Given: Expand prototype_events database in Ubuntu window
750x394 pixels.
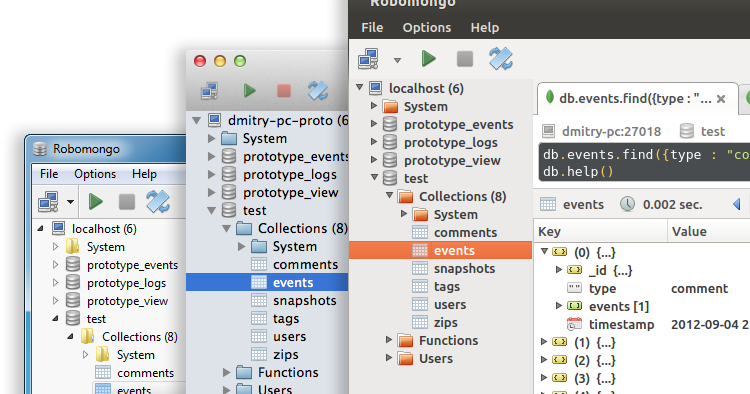Looking at the screenshot, I should coord(374,124).
